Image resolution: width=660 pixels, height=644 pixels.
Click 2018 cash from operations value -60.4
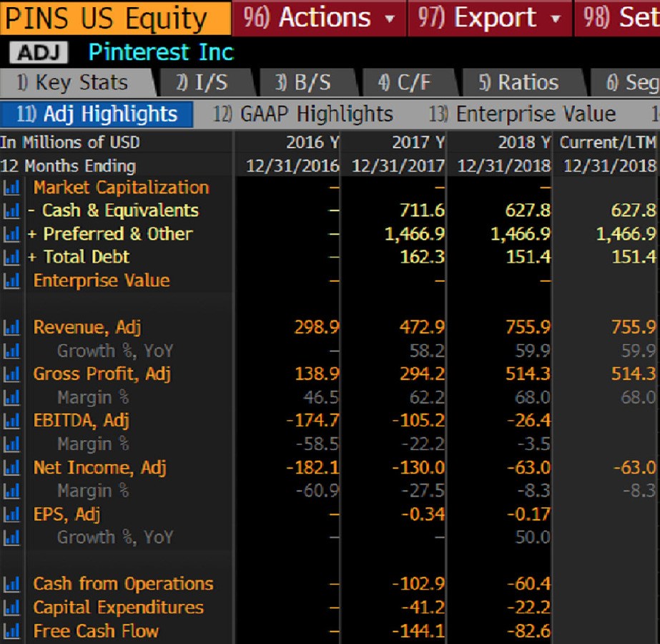click(x=528, y=584)
